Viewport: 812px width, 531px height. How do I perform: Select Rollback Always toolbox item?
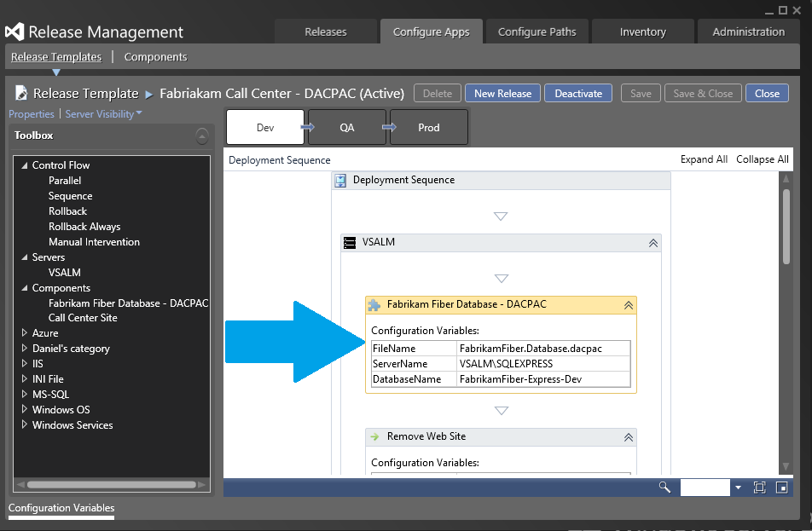tap(84, 227)
